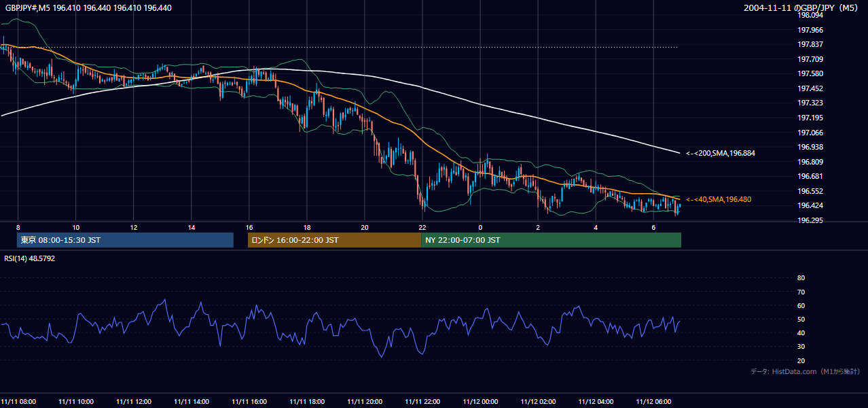Select the 196.938 price axis value

(810, 147)
